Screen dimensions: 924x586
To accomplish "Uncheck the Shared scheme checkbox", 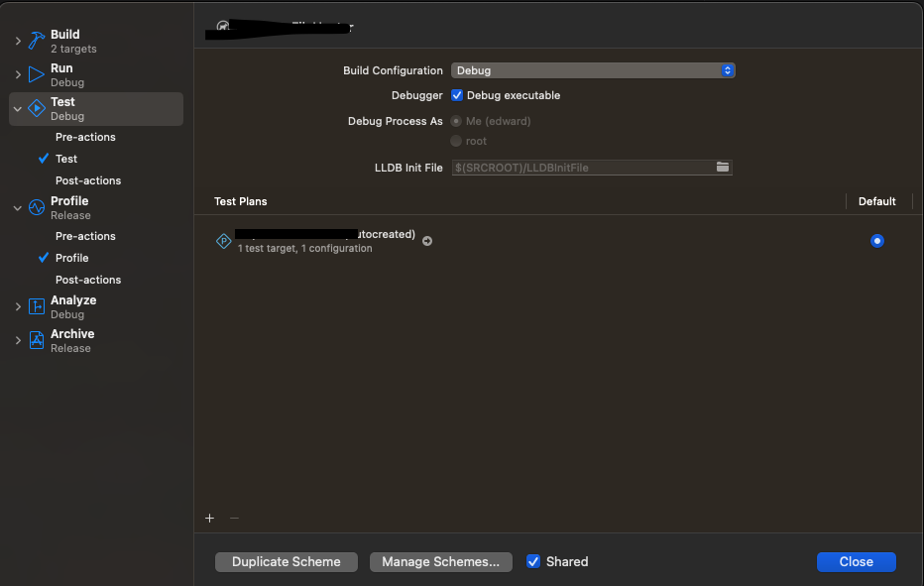I will click(533, 561).
